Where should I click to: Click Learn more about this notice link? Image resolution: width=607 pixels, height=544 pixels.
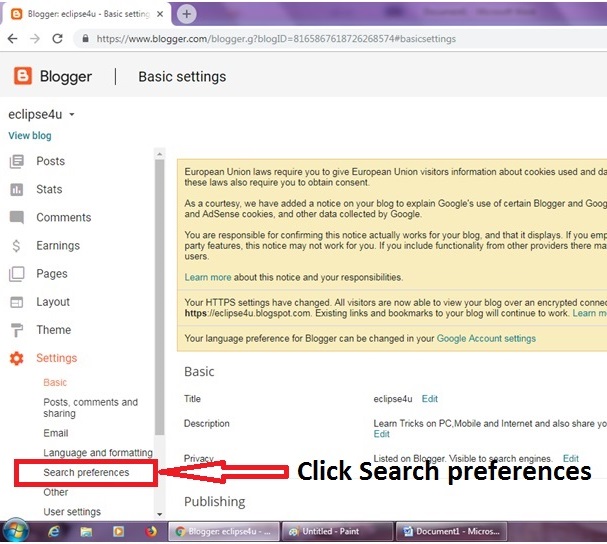click(x=208, y=277)
